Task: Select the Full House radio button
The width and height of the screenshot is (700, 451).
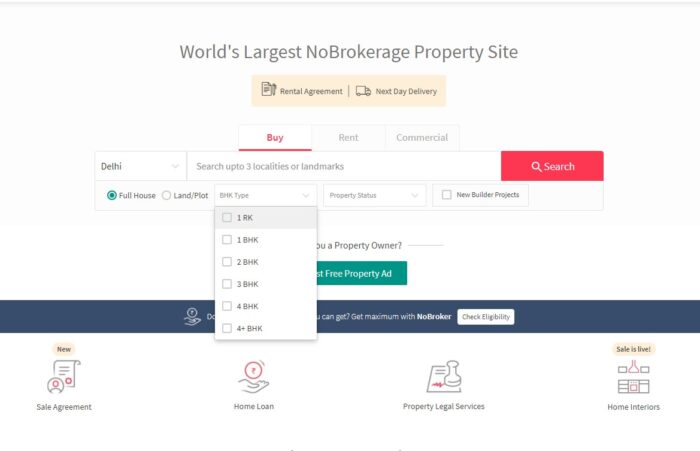Action: pos(112,195)
